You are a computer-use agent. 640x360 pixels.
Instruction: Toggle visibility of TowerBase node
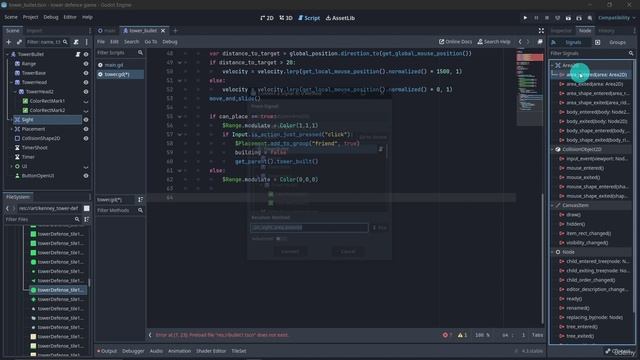(x=86, y=73)
